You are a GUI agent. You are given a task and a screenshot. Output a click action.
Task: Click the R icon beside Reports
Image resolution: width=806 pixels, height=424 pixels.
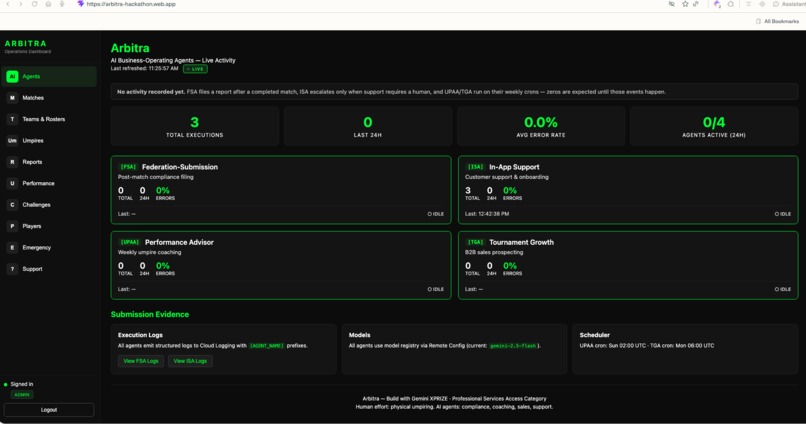point(12,162)
